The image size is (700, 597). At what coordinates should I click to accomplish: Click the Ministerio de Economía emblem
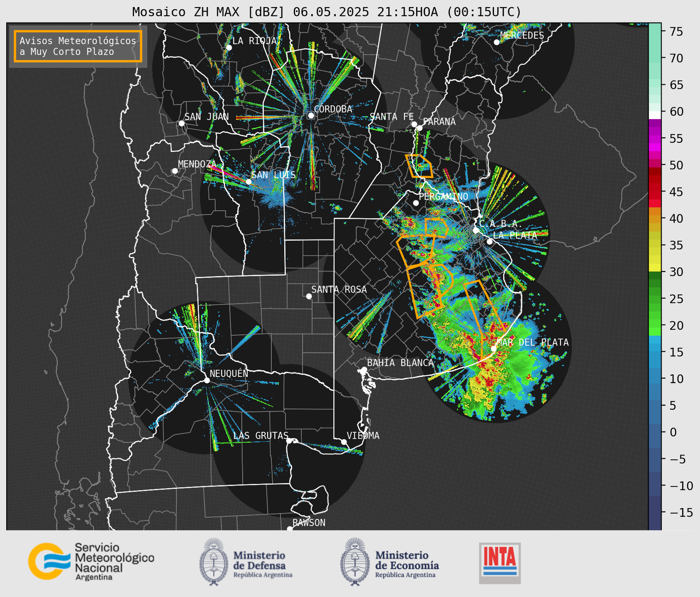[x=355, y=562]
